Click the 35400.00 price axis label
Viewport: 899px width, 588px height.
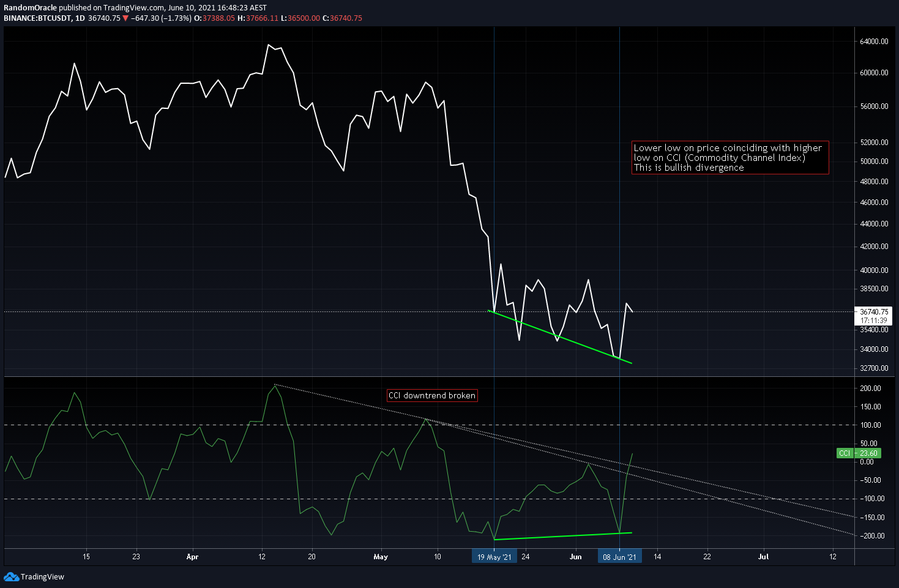pos(874,330)
